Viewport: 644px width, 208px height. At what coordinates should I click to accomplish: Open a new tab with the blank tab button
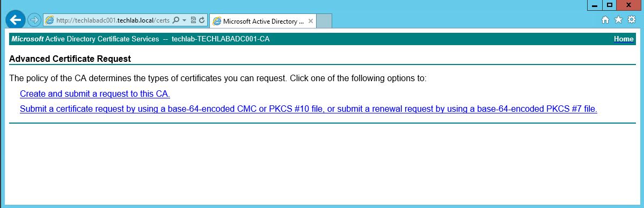coord(324,21)
